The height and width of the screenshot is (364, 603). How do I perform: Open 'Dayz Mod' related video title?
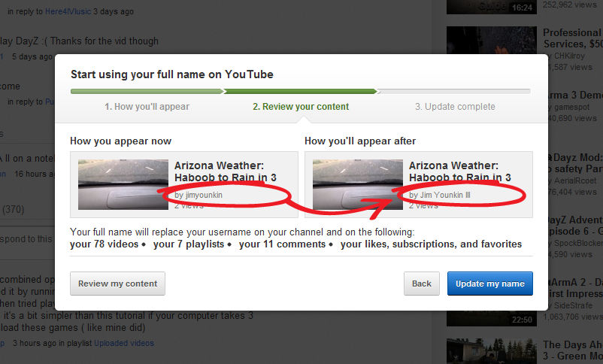[574, 163]
